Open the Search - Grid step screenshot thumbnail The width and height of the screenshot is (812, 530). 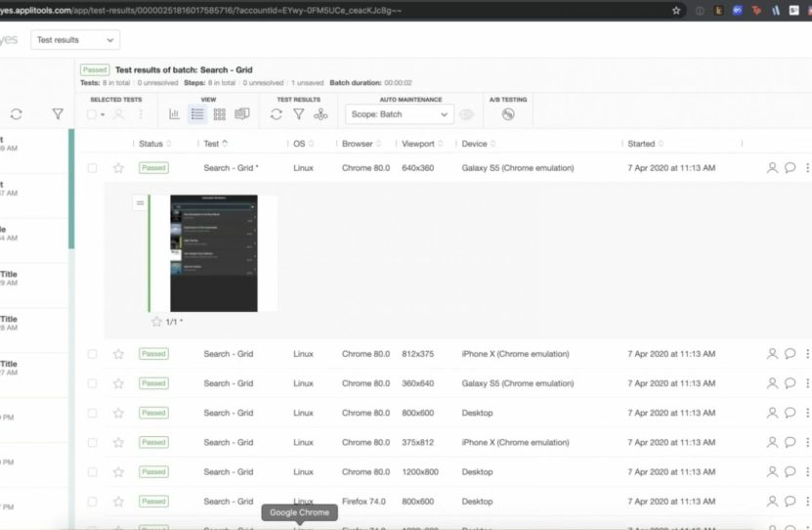(213, 253)
